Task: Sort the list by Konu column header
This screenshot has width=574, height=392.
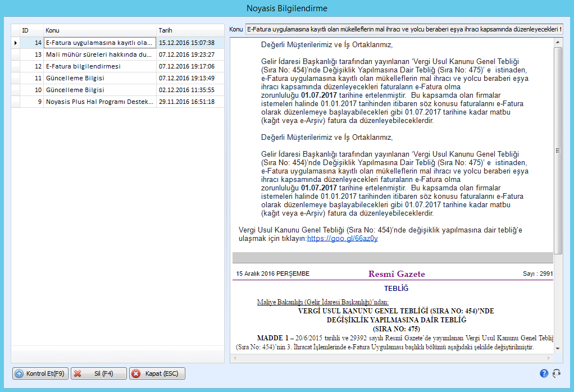Action: pyautogui.click(x=100, y=30)
